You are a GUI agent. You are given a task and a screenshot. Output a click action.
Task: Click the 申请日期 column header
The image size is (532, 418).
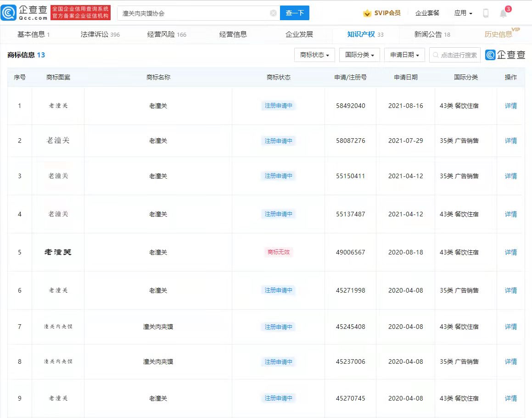coord(406,77)
